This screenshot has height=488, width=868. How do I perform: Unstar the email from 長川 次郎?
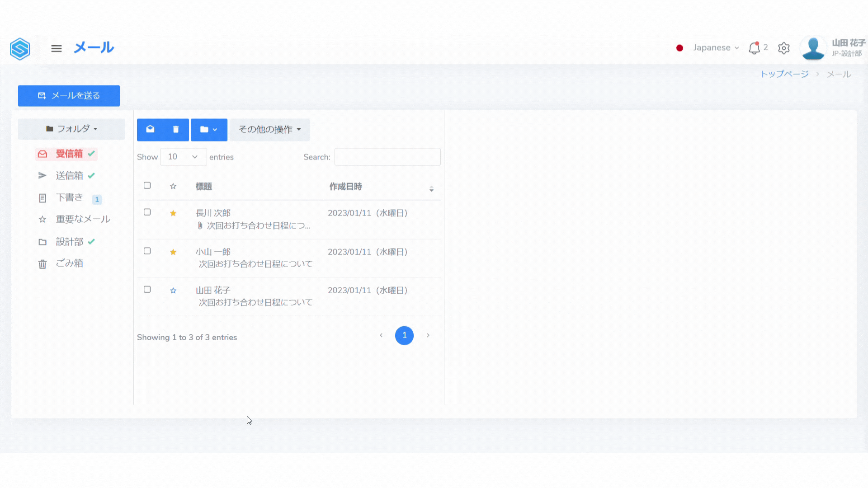click(173, 213)
